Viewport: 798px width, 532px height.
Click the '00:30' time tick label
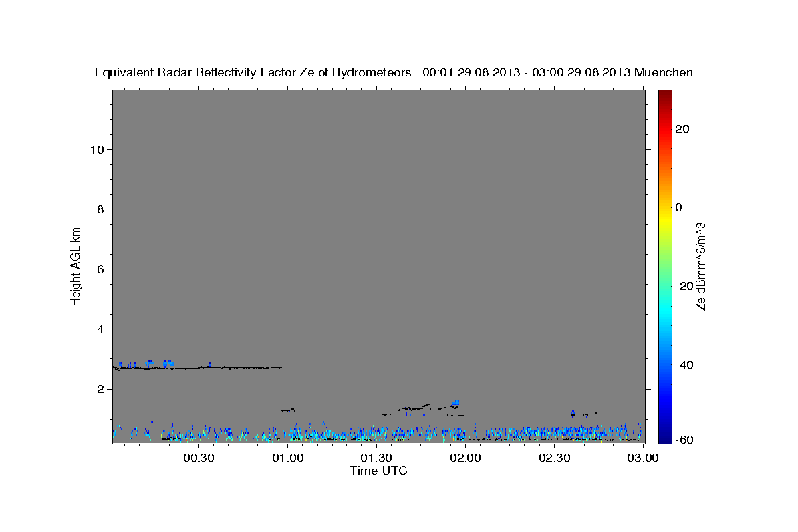click(x=198, y=458)
